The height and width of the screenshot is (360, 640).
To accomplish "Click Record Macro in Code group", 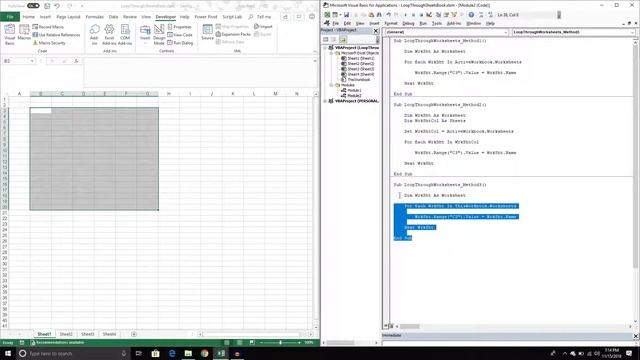I will pyautogui.click(x=48, y=27).
